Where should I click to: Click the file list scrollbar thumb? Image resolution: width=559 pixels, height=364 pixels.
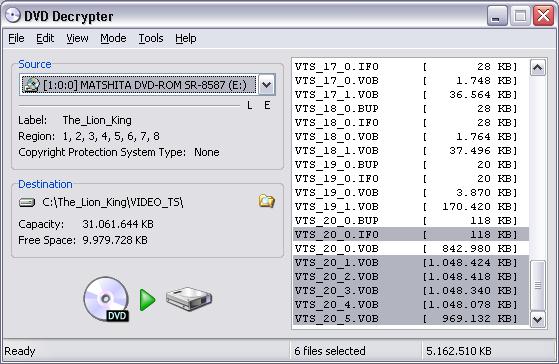538,285
